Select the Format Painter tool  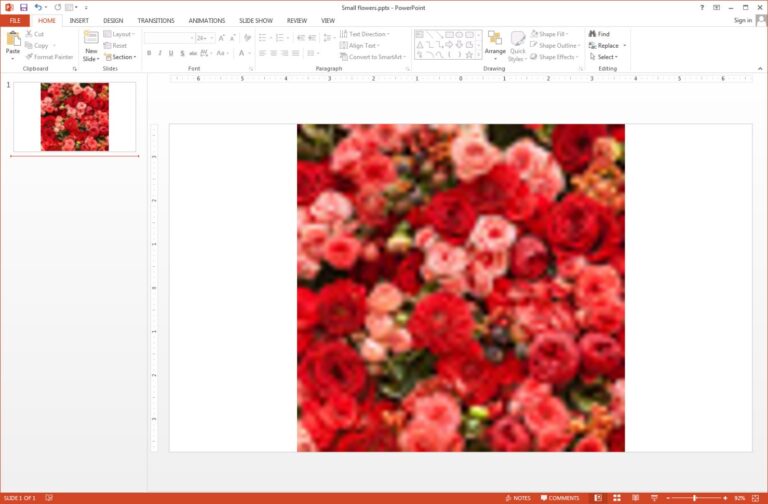click(x=49, y=57)
